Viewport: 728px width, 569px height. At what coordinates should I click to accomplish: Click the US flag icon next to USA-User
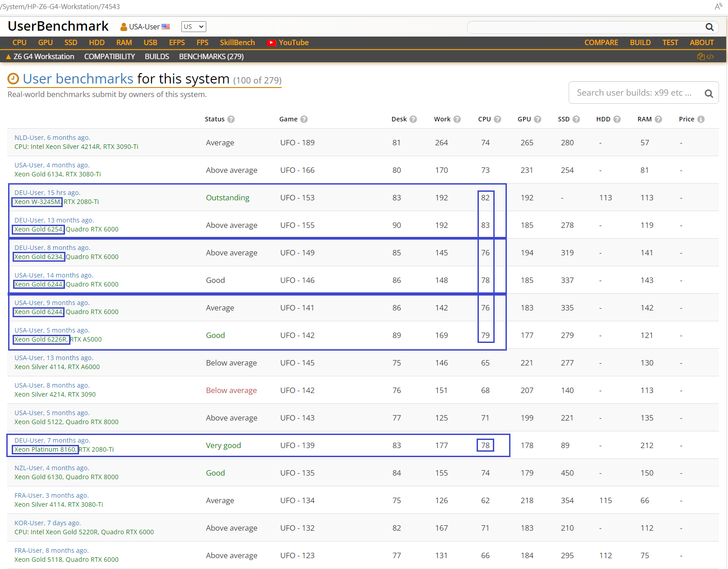[x=166, y=27]
